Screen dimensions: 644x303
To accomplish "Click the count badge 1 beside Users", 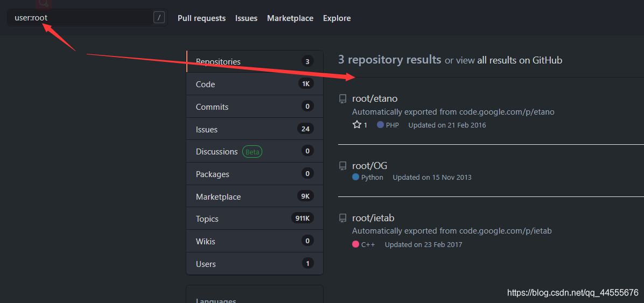I will tap(307, 263).
